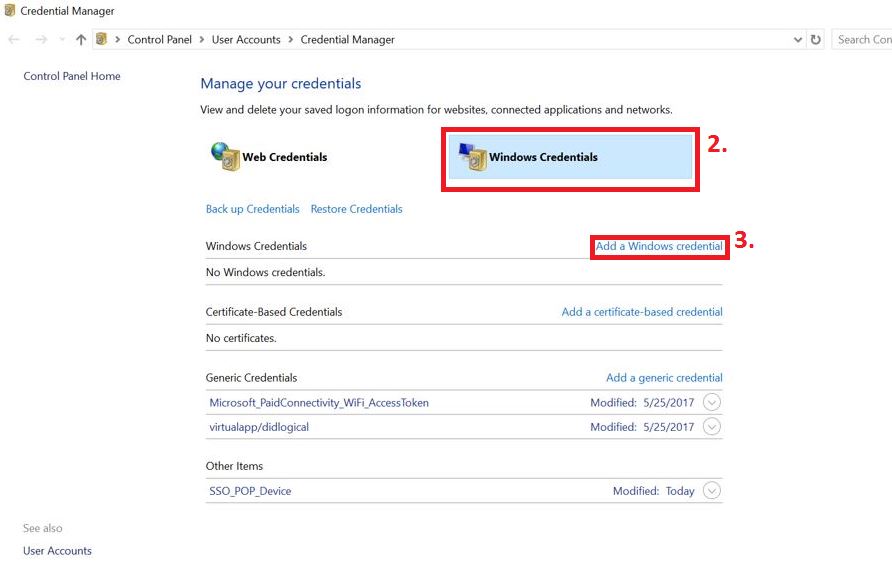The image size is (892, 574).
Task: Open the Microsoft_PaidConnectivity_WiFi_AccessToken credential
Action: [x=319, y=403]
